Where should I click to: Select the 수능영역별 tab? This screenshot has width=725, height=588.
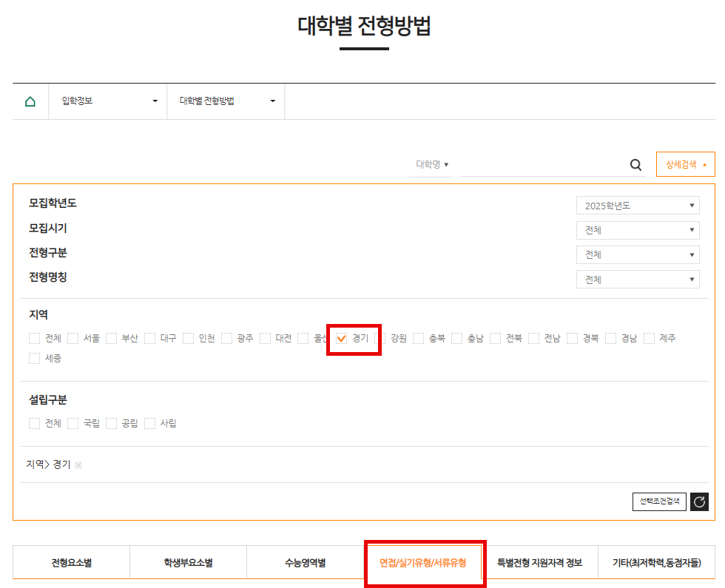point(306,562)
